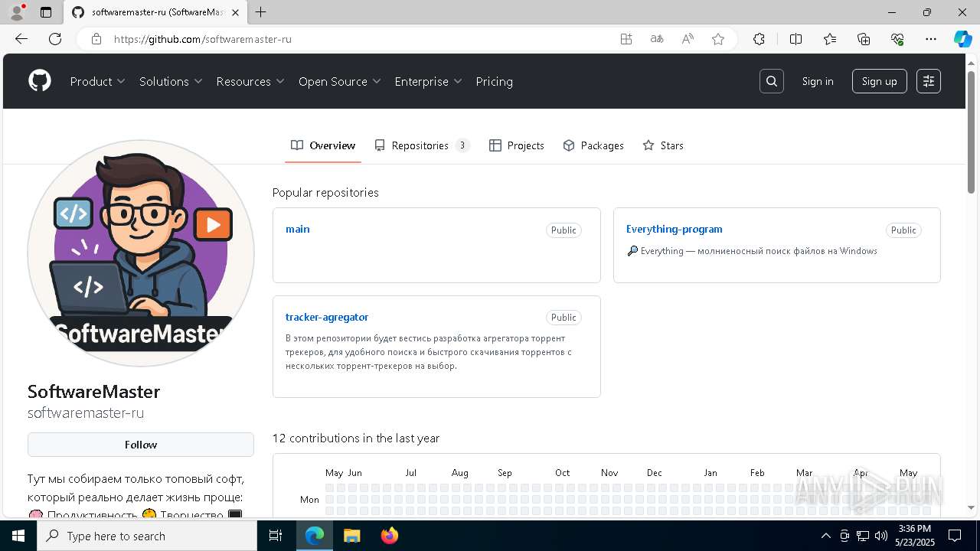Open browser extensions icon
980x551 pixels.
(759, 39)
